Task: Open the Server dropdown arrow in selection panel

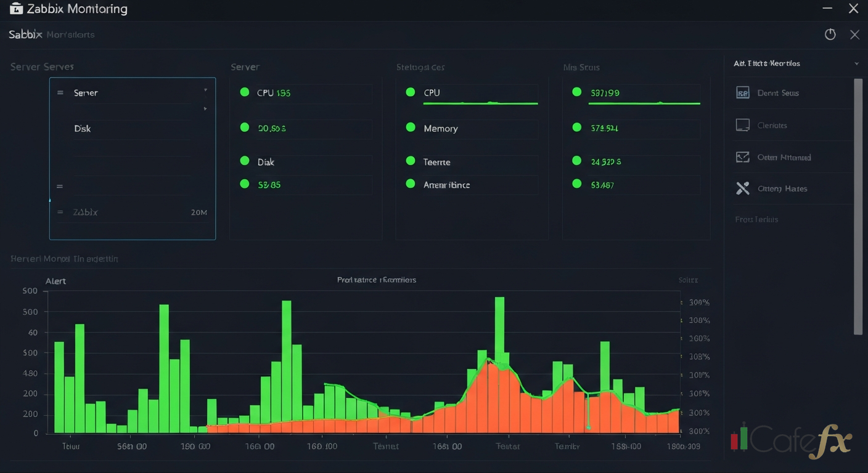Action: pos(205,89)
